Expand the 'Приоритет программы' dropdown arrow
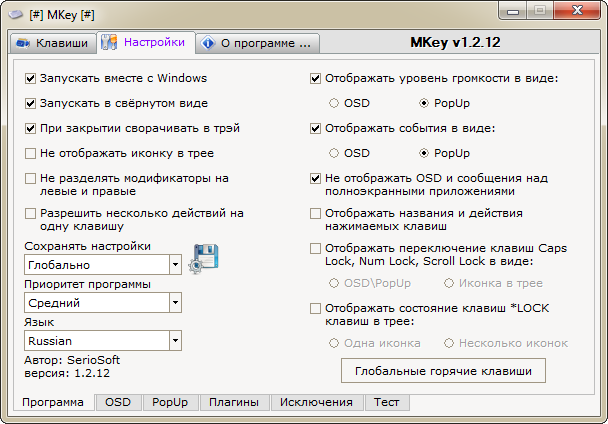Screen dimensions: 608x424 (x=175, y=303)
